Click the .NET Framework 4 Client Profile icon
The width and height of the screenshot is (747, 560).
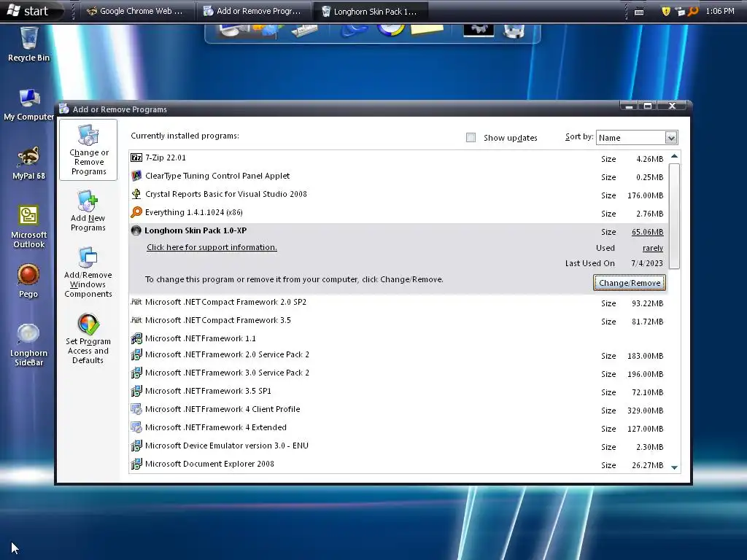(x=136, y=409)
